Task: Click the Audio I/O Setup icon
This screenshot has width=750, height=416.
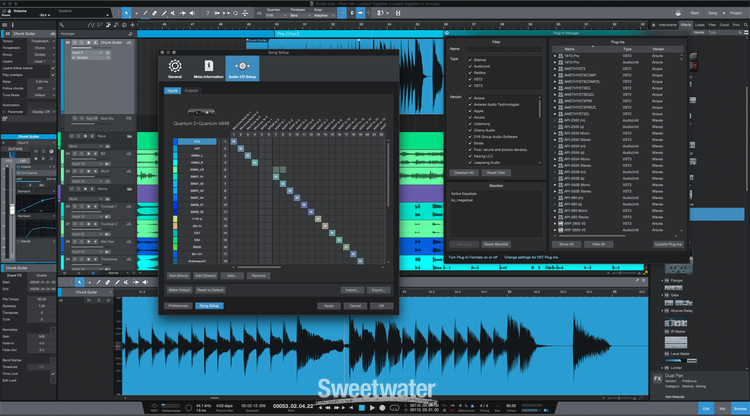Action: pos(244,65)
